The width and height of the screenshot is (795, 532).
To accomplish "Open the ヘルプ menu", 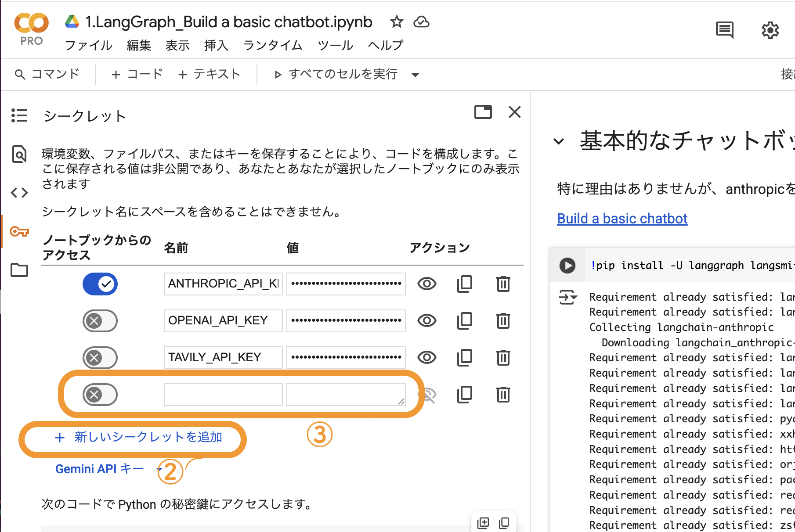I will click(386, 45).
